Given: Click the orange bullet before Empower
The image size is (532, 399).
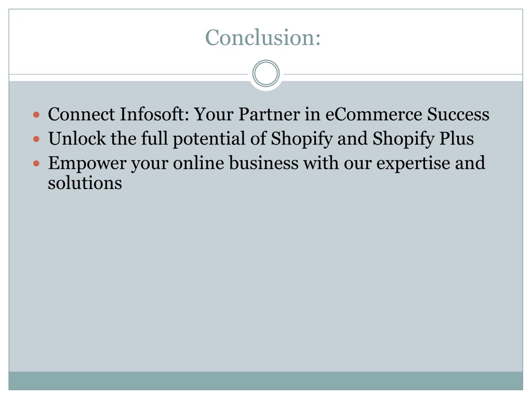Looking at the screenshot, I should click(36, 164).
